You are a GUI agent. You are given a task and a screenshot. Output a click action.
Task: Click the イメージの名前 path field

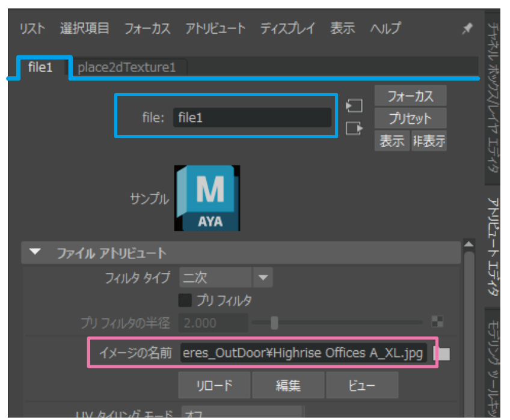(x=304, y=354)
